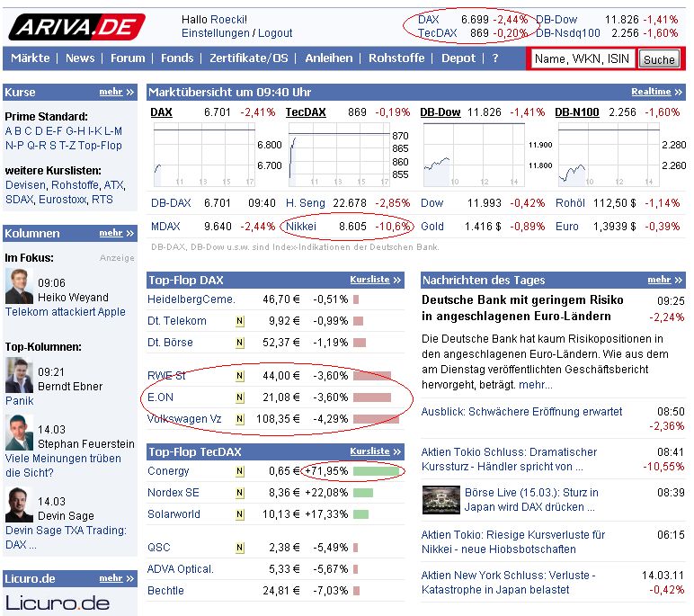Open the News menu
This screenshot has height=616, width=694.
click(x=80, y=58)
